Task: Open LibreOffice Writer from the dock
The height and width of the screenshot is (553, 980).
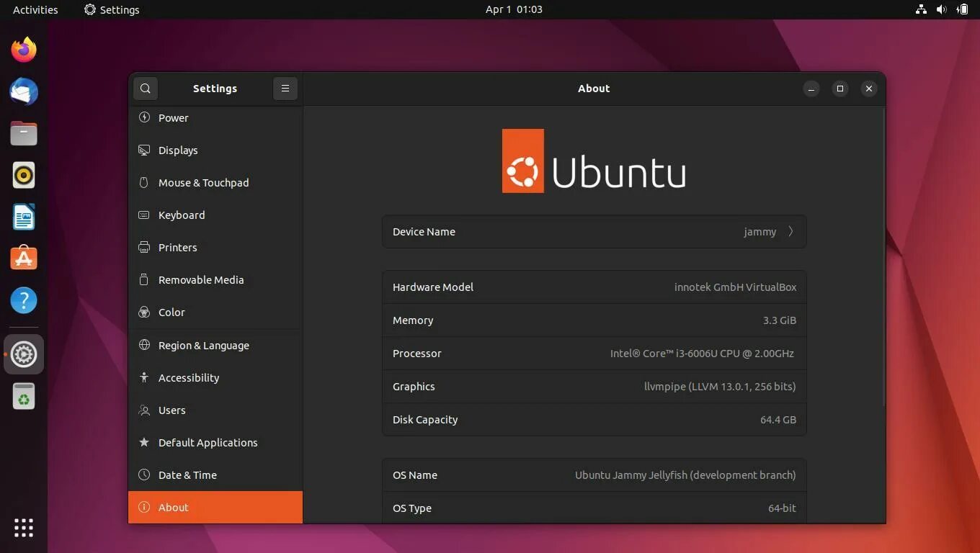Action: 24,217
